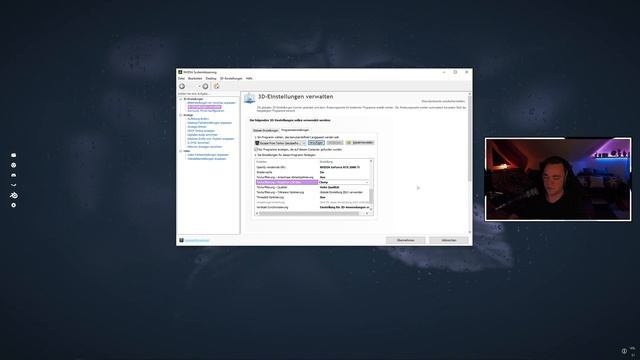Select the Vertikale Synchronisierung row
This screenshot has width=640, height=360.
(312, 207)
